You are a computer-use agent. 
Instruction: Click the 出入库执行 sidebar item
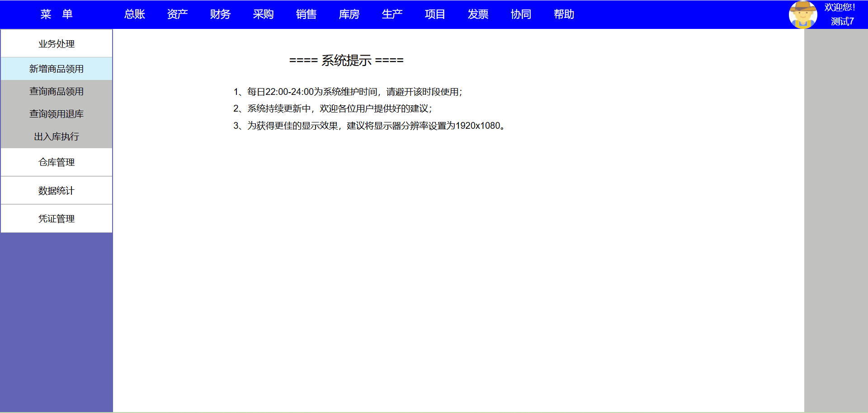coord(57,136)
